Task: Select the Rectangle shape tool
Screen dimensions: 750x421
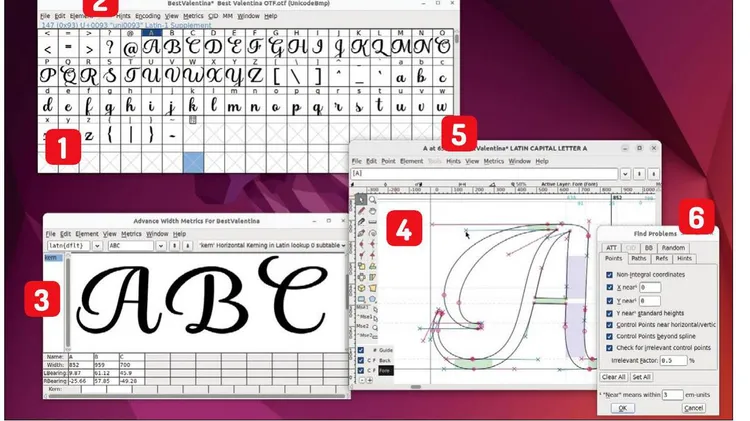Action: point(361,299)
